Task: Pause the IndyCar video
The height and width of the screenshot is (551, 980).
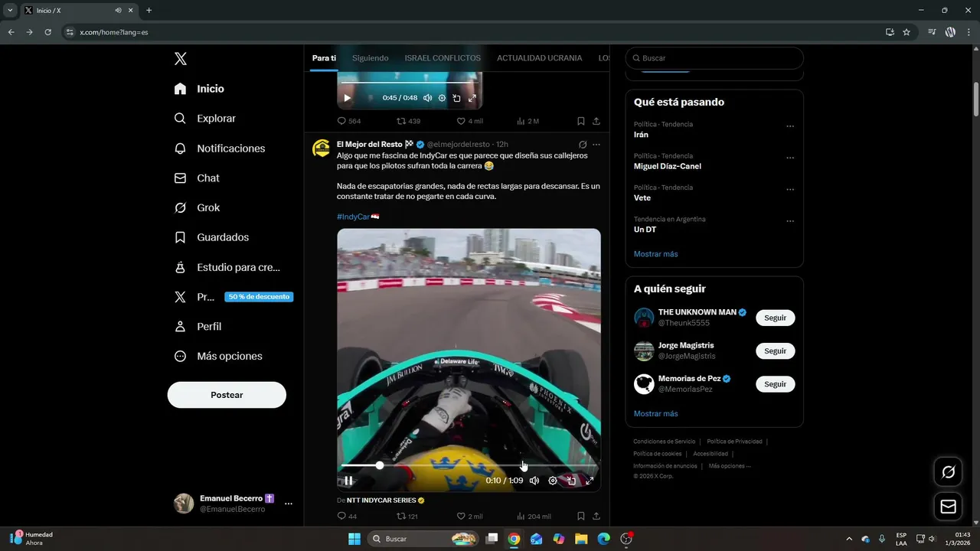Action: point(348,481)
